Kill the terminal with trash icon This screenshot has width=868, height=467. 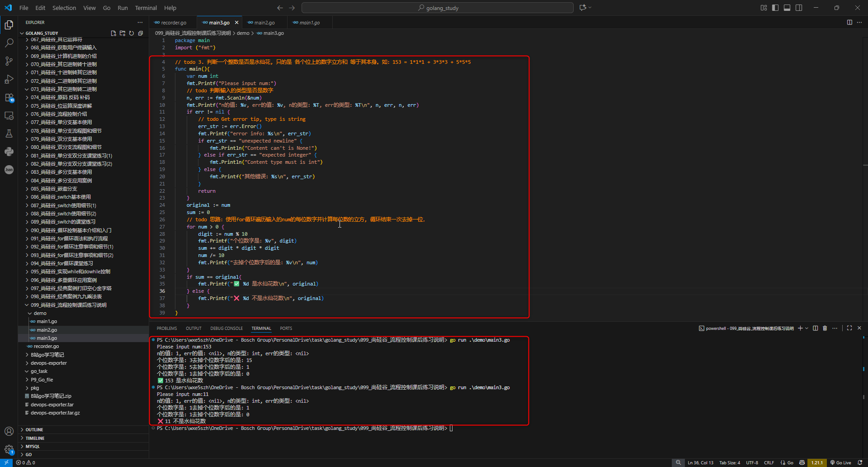pos(825,328)
